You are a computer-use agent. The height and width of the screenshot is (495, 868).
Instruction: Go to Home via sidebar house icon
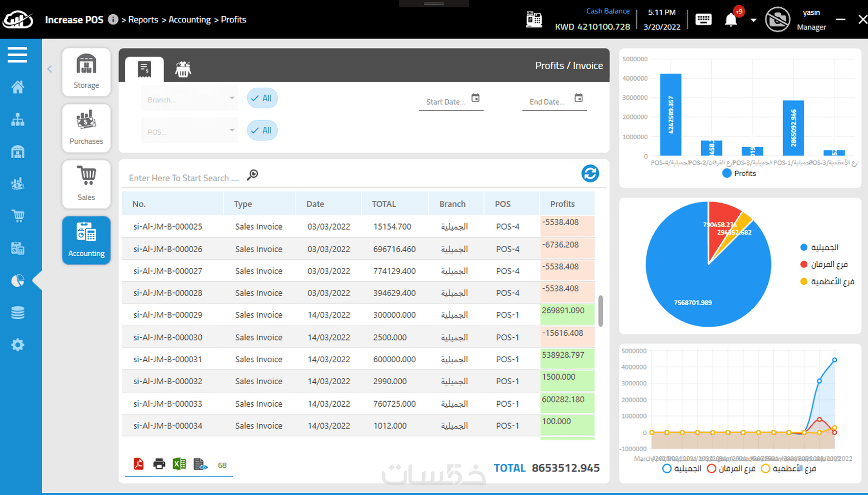click(x=18, y=87)
